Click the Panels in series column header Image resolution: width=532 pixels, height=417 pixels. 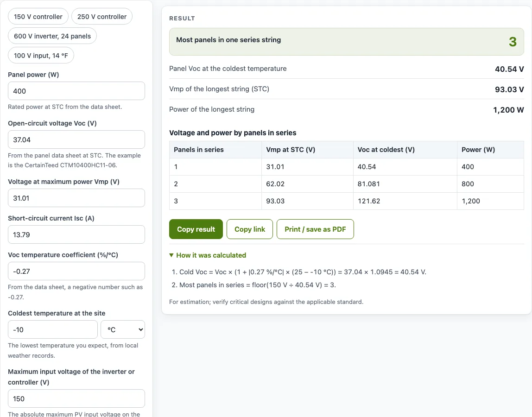tap(215, 150)
